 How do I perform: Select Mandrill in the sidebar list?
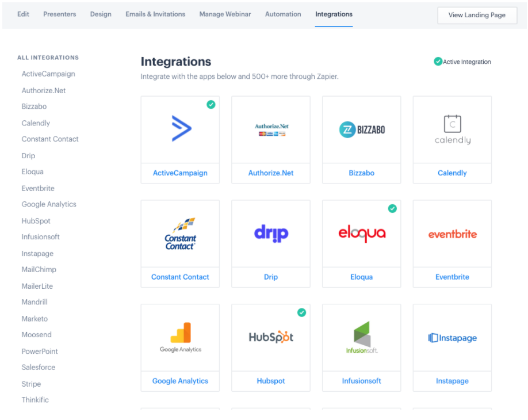point(35,302)
